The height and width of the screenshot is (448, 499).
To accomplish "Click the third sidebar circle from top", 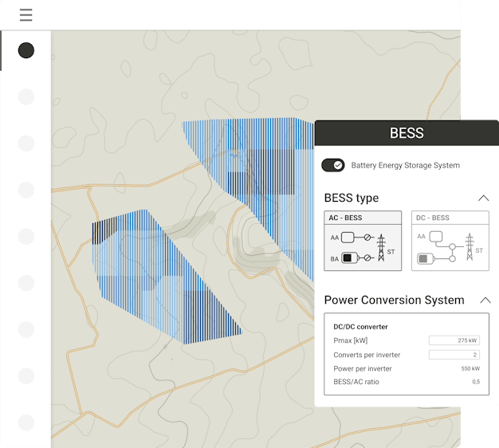I will click(26, 143).
